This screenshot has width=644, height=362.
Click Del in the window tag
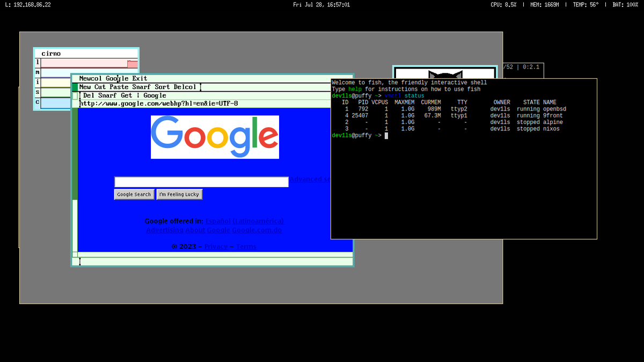coord(89,95)
